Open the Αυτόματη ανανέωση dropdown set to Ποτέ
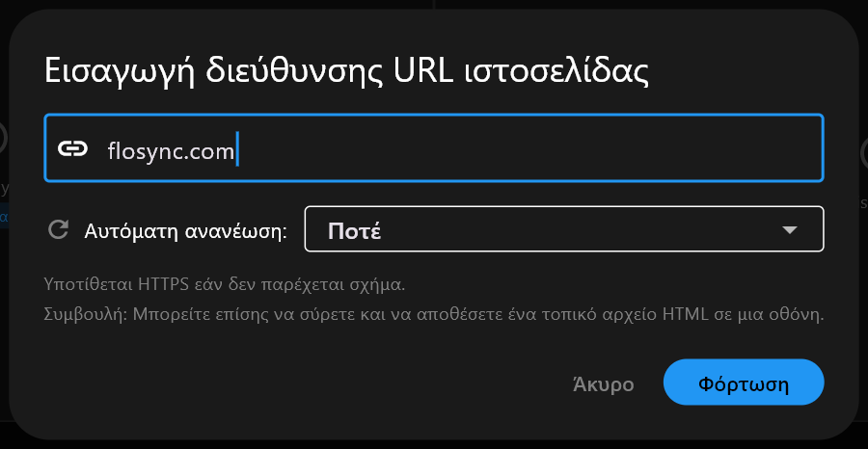The height and width of the screenshot is (449, 868). coord(564,229)
